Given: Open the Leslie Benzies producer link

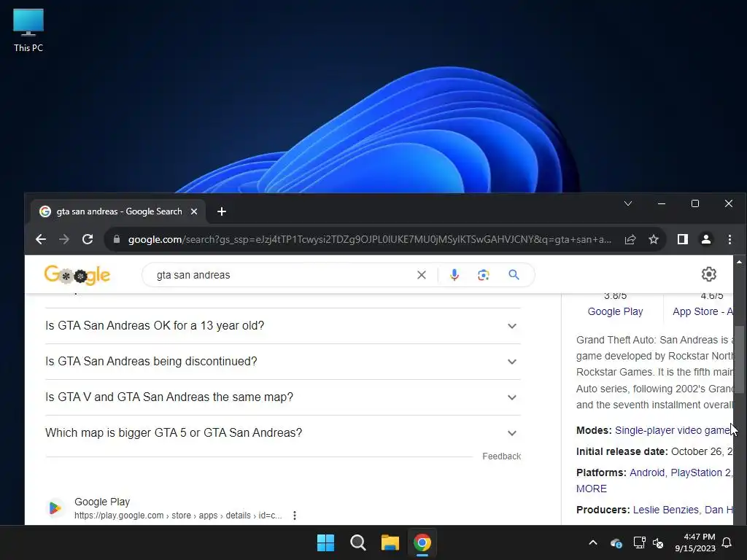Looking at the screenshot, I should pyautogui.click(x=665, y=510).
